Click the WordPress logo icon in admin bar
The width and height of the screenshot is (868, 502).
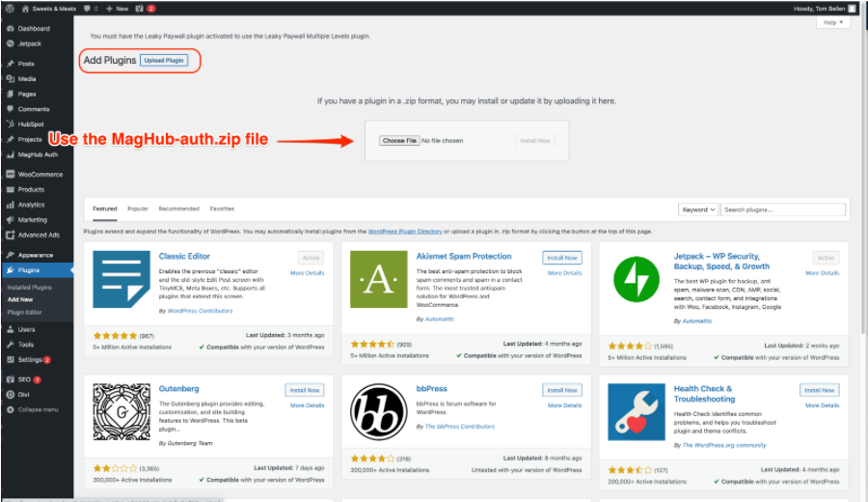pyautogui.click(x=10, y=9)
